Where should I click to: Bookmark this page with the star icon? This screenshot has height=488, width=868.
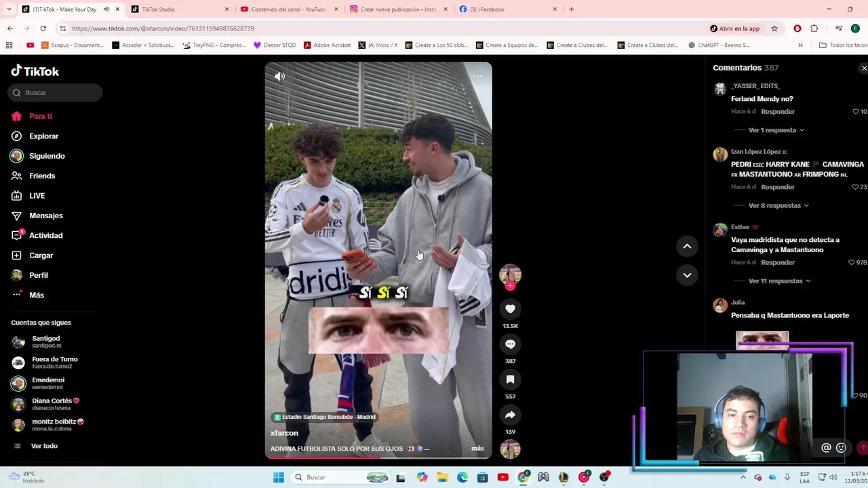(774, 28)
